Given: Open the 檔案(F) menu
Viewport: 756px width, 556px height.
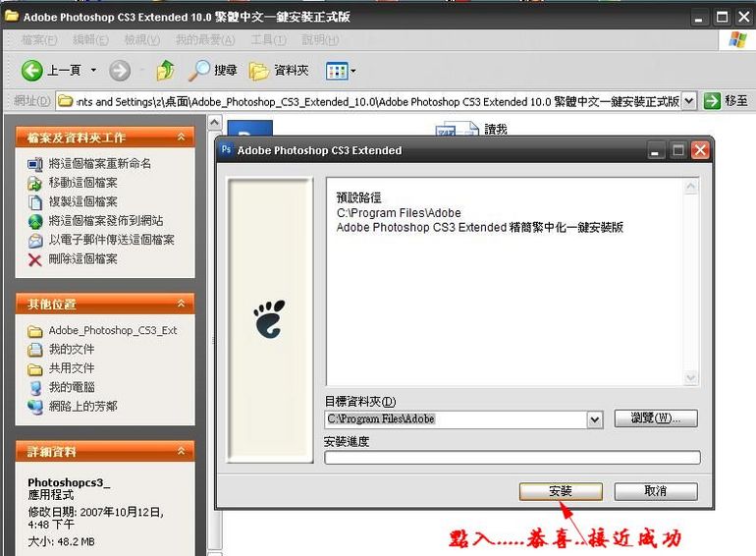Looking at the screenshot, I should [39, 40].
